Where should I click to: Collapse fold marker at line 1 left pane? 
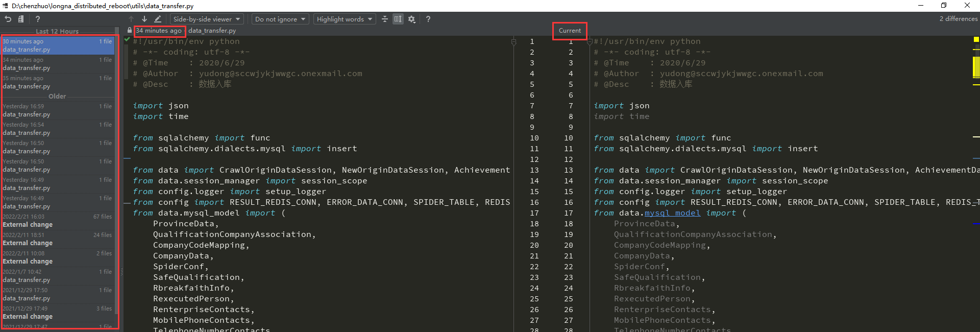pyautogui.click(x=514, y=42)
